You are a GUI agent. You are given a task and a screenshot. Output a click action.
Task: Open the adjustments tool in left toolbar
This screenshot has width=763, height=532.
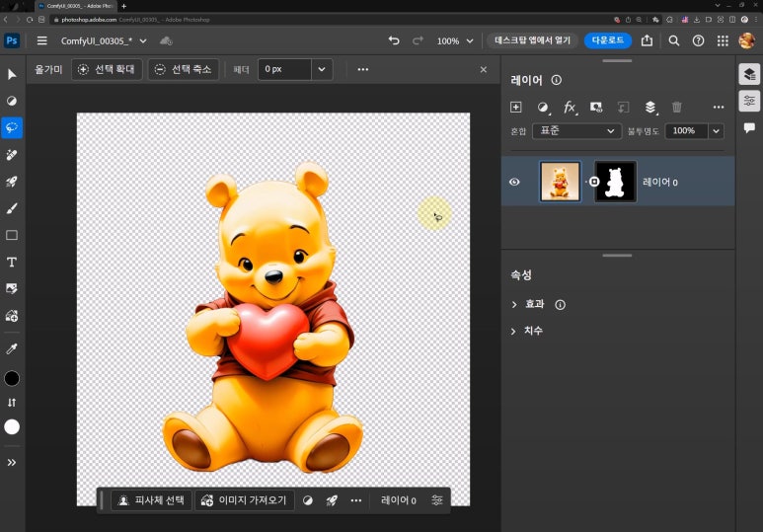12,101
